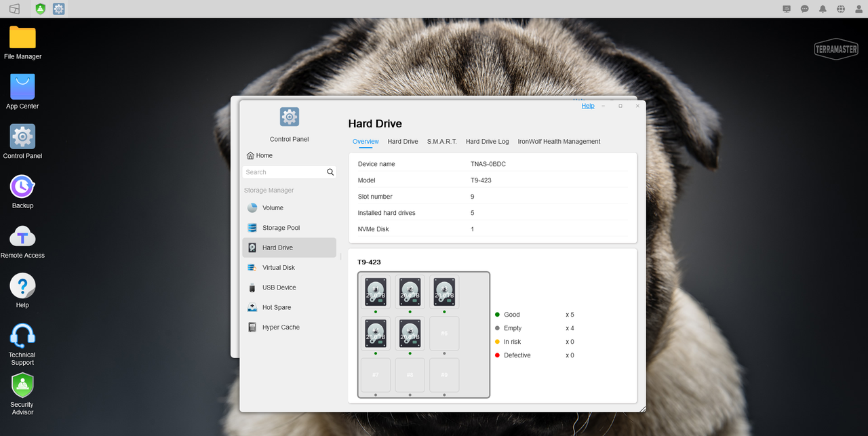The image size is (868, 436).
Task: Maximize the Control Panel window
Action: (620, 106)
